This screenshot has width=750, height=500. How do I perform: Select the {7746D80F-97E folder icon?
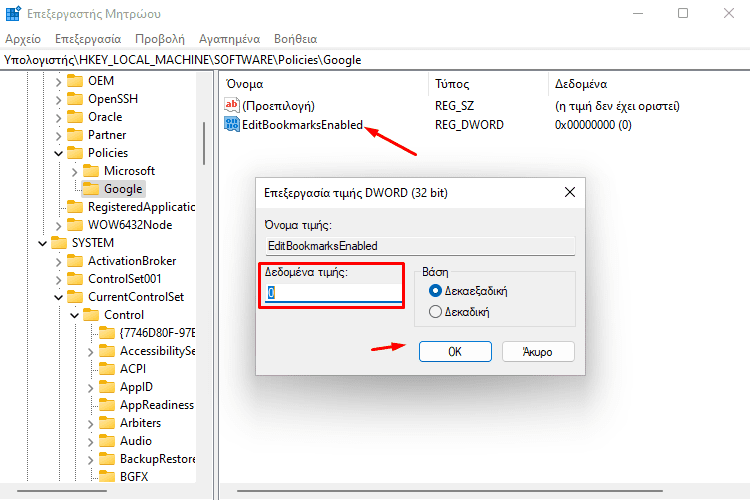(x=107, y=333)
